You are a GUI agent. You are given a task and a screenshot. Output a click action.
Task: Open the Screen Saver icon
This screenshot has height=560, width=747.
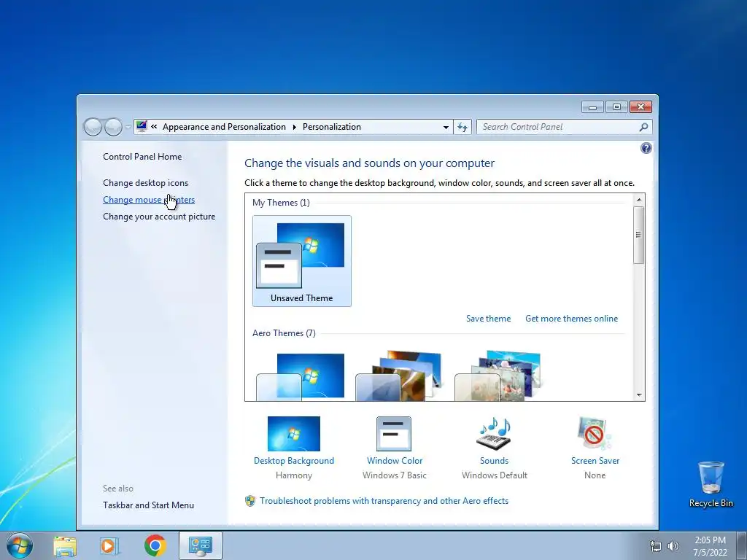(x=595, y=434)
